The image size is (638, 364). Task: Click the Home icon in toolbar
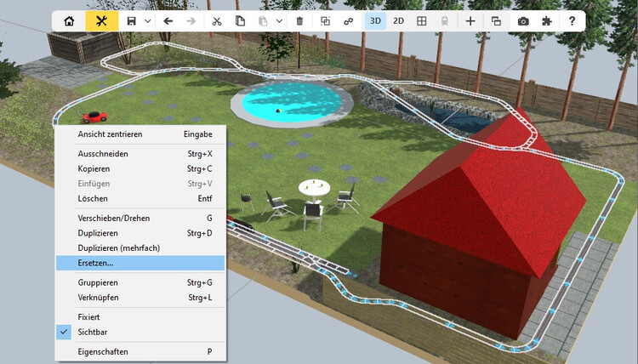(69, 21)
